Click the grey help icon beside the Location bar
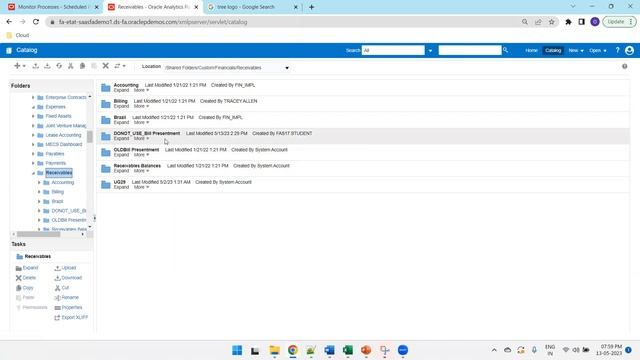640x360 pixels. (624, 66)
